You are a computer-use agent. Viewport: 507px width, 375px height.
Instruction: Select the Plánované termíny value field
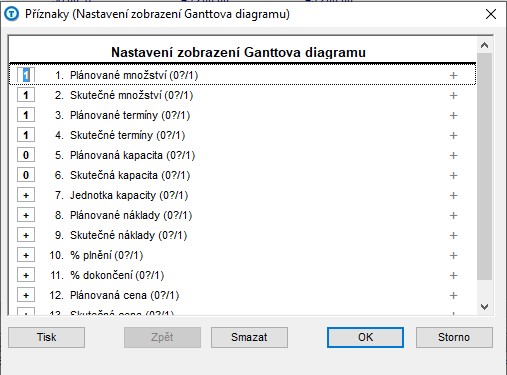[26, 115]
